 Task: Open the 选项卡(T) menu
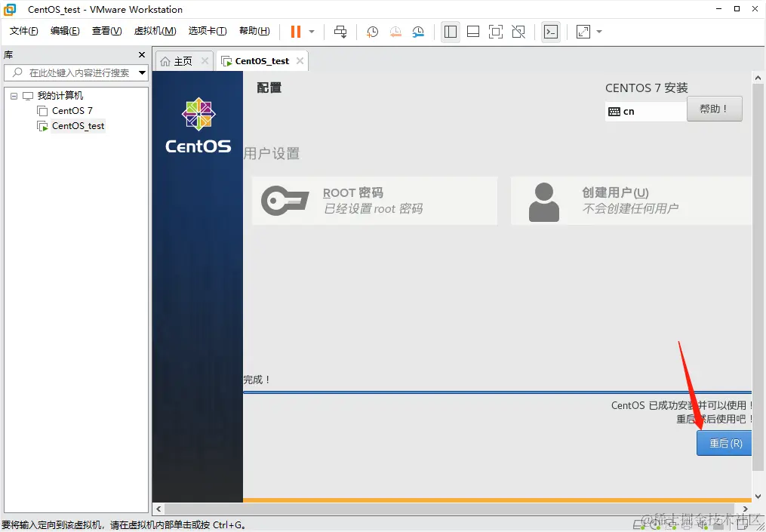pos(207,31)
